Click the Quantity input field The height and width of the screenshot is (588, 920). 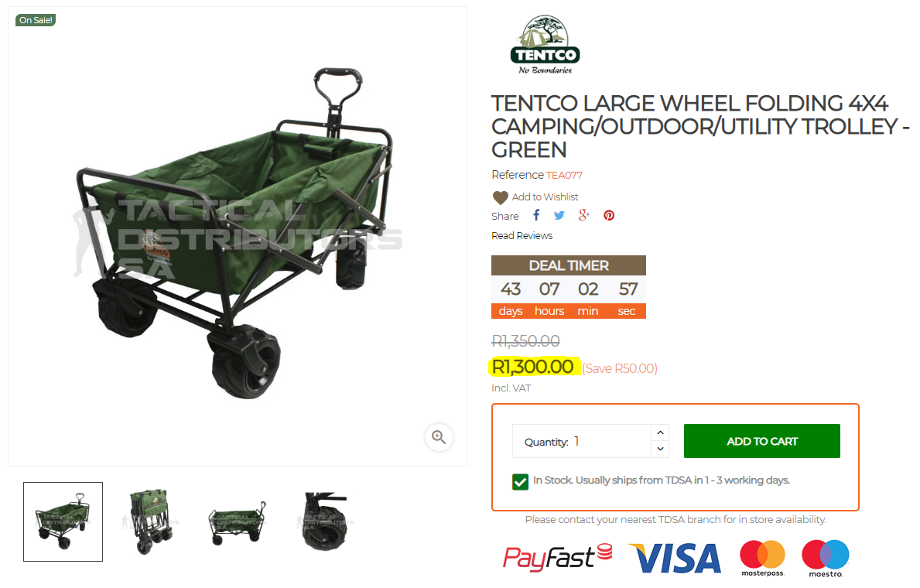582,441
